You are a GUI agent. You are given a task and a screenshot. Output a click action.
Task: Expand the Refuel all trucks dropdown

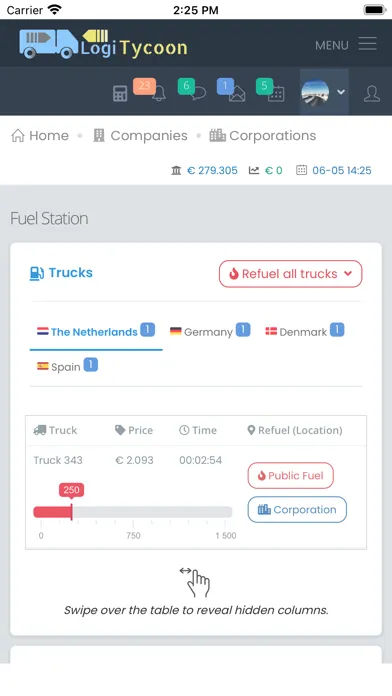tap(290, 274)
